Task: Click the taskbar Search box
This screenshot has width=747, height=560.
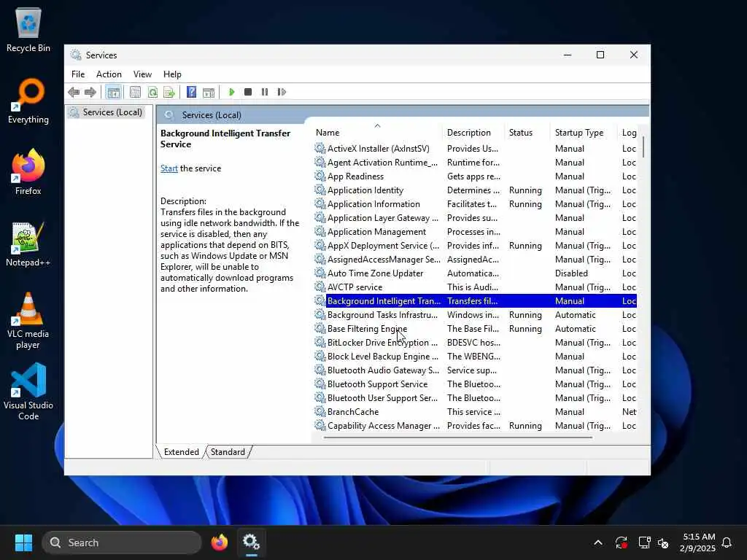Action: click(x=122, y=542)
